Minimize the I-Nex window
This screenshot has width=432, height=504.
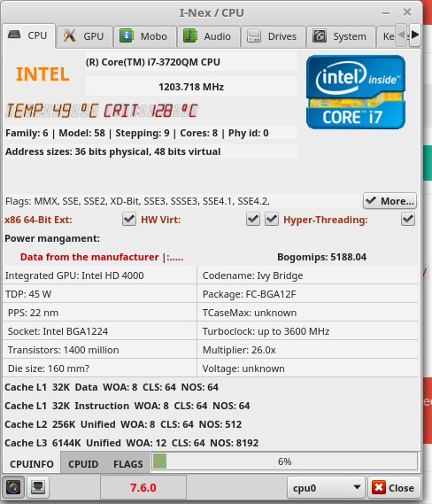click(x=386, y=13)
